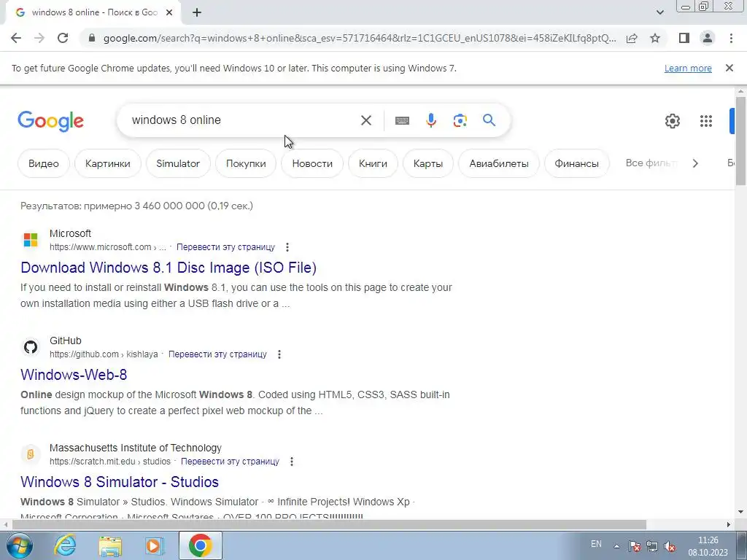
Task: Click the horizontal page scrollbar
Action: pos(329,525)
